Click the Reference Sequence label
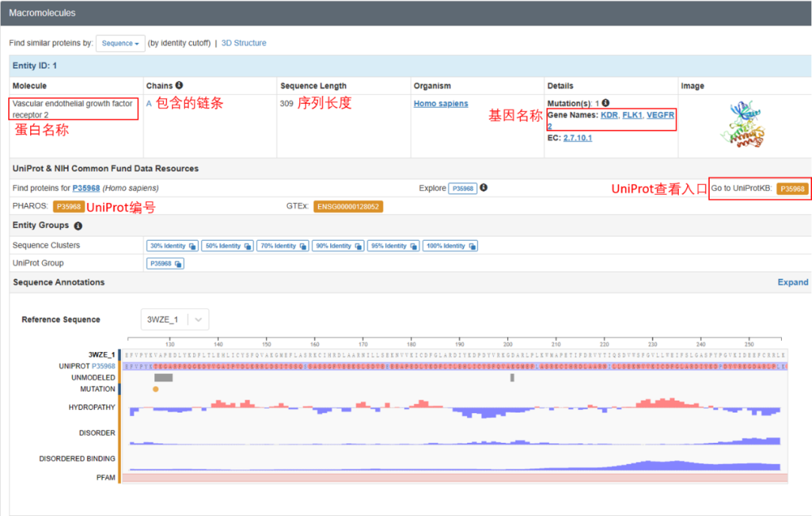This screenshot has height=516, width=812. click(x=61, y=320)
